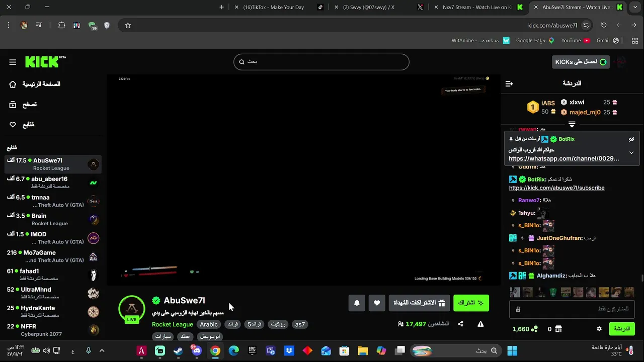
Task: Open the chat shop icon
Action: click(558, 329)
